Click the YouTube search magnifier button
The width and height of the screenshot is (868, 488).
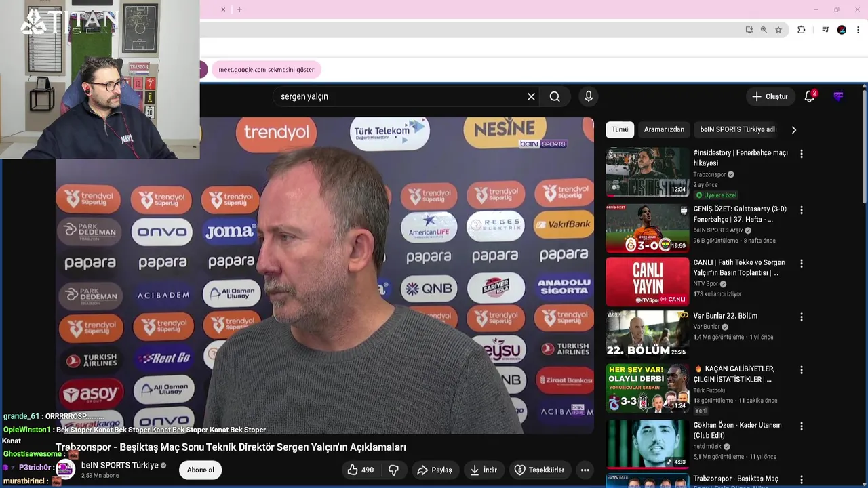click(555, 97)
